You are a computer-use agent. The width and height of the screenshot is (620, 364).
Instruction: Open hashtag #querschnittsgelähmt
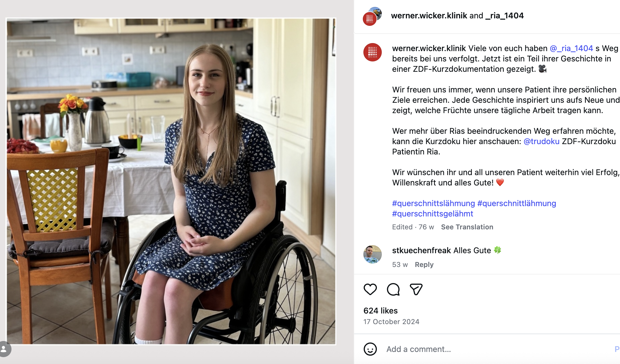point(433,214)
